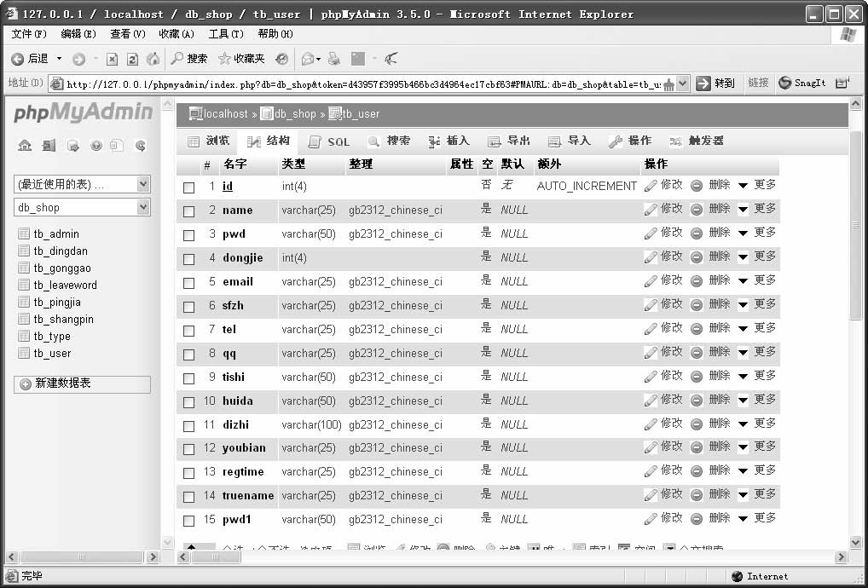The image size is (868, 588).
Task: Check the checkbox for dongjie row
Action: coord(188,259)
